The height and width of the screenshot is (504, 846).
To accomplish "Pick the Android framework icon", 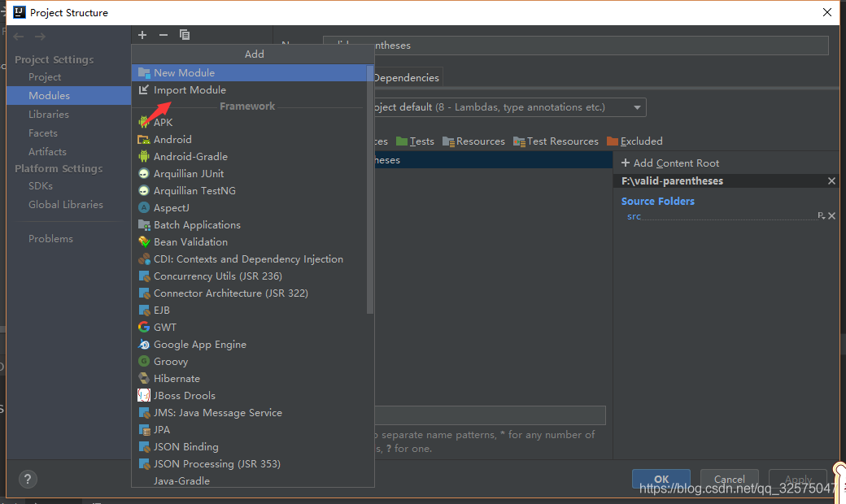I will pos(143,140).
